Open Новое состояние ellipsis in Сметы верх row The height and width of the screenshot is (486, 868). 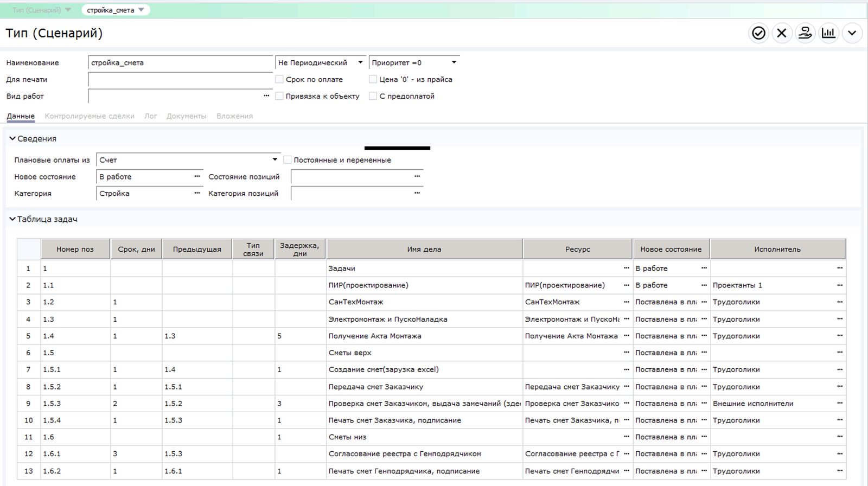click(704, 353)
